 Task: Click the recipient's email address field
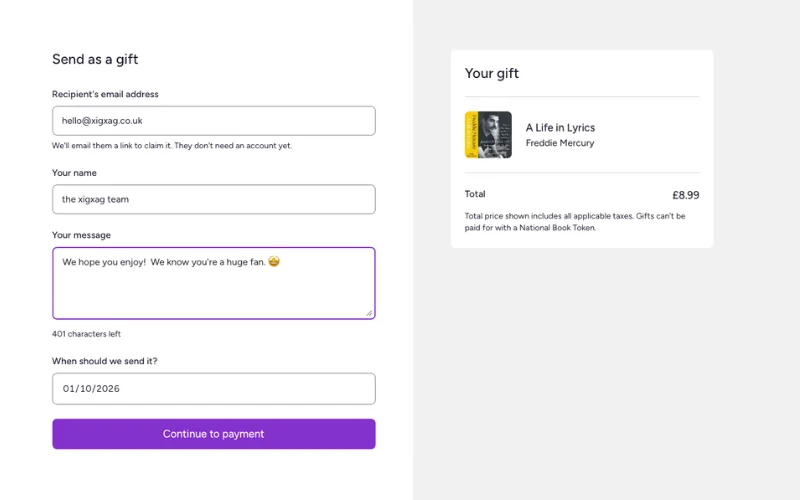coord(214,121)
